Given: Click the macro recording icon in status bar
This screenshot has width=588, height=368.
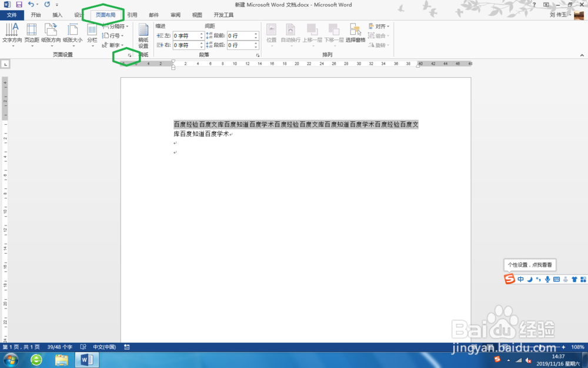Looking at the screenshot, I should tap(127, 347).
